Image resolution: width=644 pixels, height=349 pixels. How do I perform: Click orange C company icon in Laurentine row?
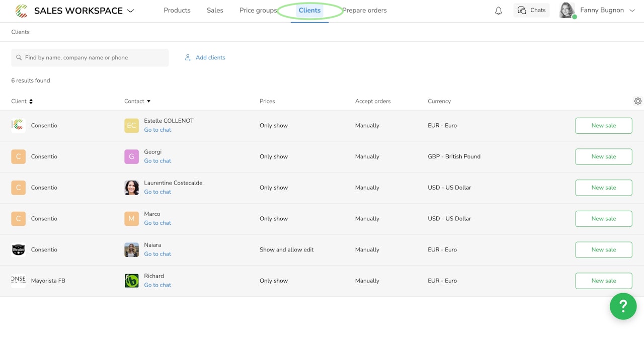[18, 188]
